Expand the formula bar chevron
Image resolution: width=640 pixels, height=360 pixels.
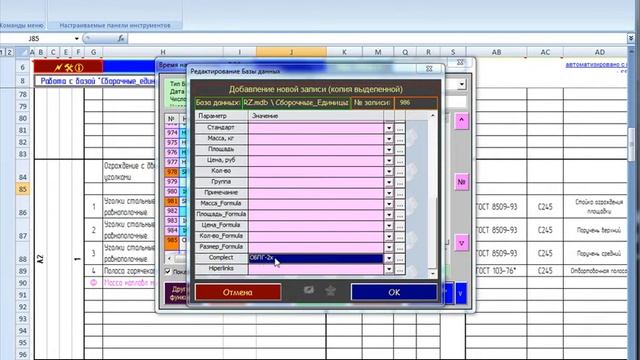coord(631,38)
